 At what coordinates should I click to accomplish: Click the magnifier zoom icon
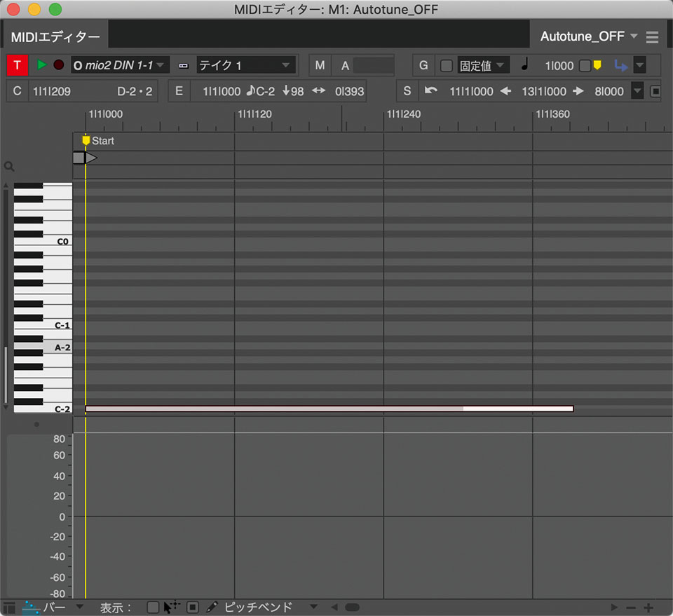coord(9,167)
